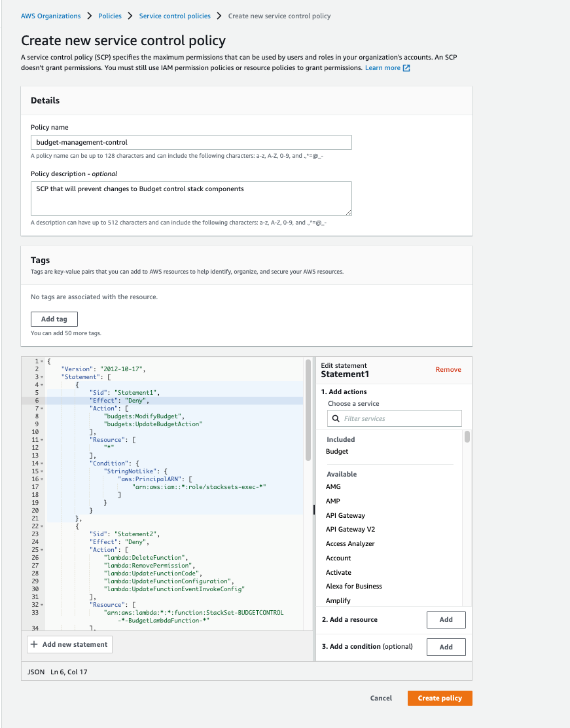Screen dimensions: 570x728
Task: Click the Add tag button
Action: point(54,319)
